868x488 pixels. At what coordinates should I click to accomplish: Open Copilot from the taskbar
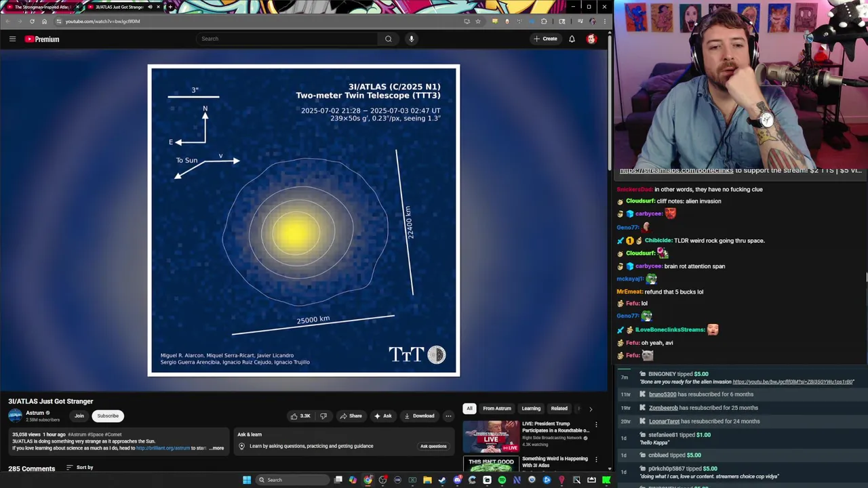353,480
